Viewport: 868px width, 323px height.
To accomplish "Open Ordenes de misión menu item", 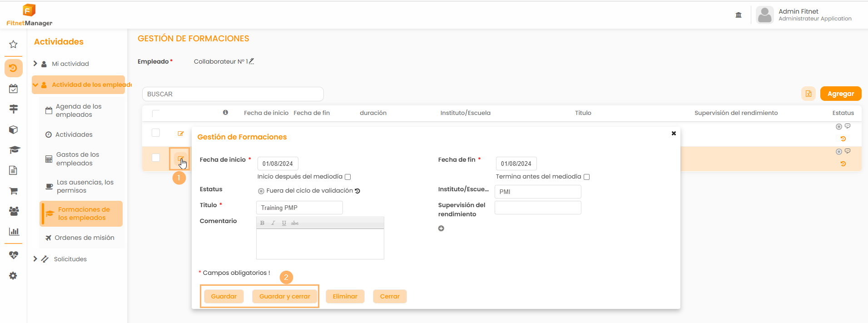I will tap(84, 238).
